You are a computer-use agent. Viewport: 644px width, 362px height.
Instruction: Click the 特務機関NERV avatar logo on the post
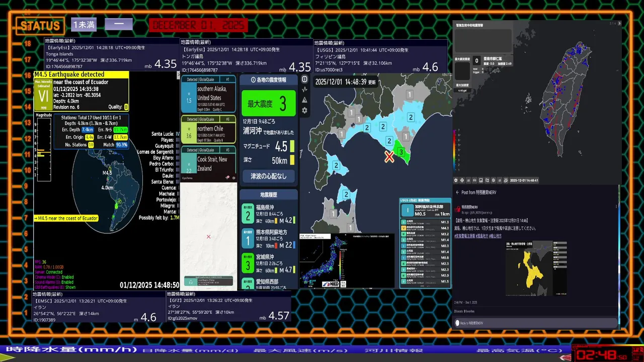click(x=456, y=208)
